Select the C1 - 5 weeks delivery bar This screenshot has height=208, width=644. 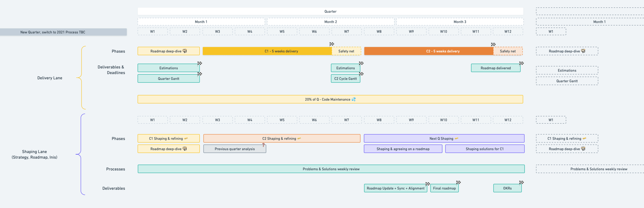(267, 51)
